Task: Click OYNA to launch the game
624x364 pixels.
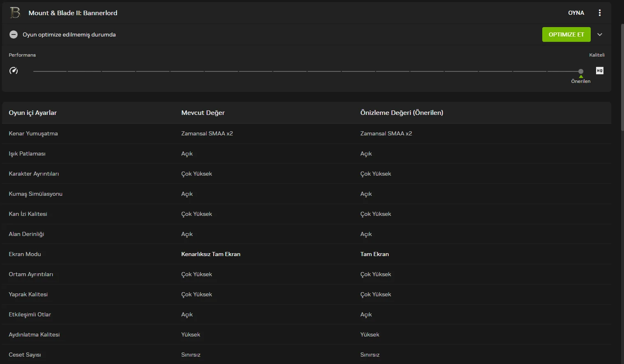Action: click(576, 13)
